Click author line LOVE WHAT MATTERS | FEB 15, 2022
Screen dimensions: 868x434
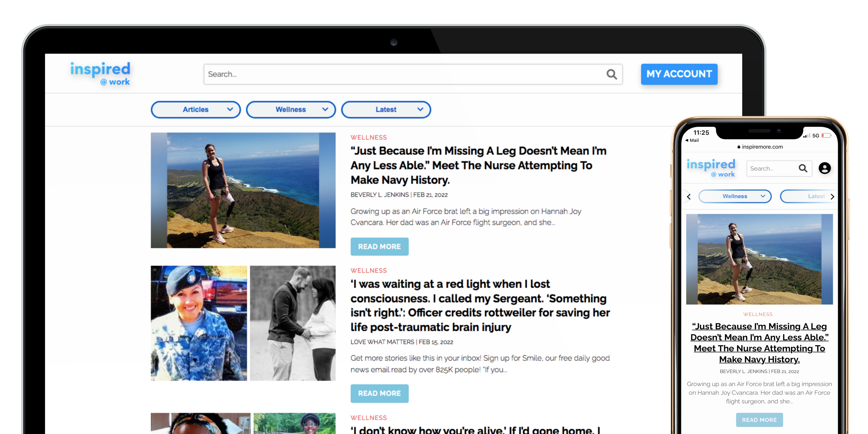tap(402, 342)
